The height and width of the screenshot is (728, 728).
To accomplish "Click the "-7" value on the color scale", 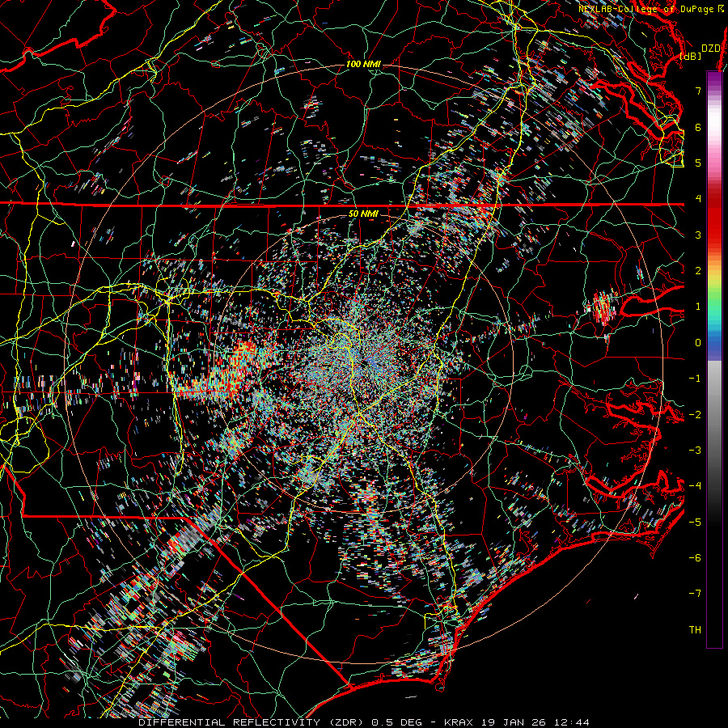I will [x=695, y=594].
